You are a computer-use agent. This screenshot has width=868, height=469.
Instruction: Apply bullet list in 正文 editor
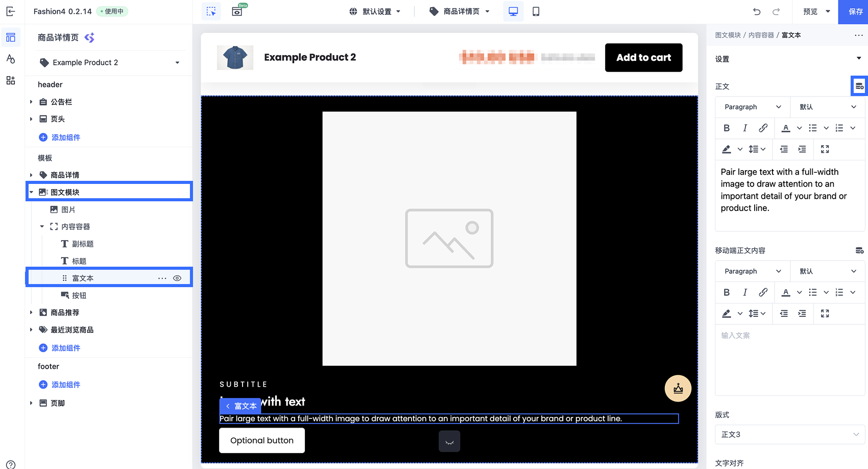(x=813, y=128)
